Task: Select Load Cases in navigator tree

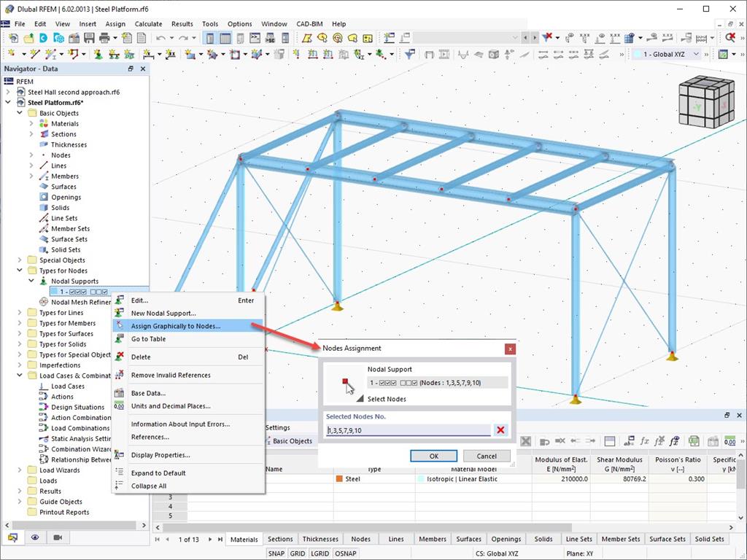Action: pos(68,386)
